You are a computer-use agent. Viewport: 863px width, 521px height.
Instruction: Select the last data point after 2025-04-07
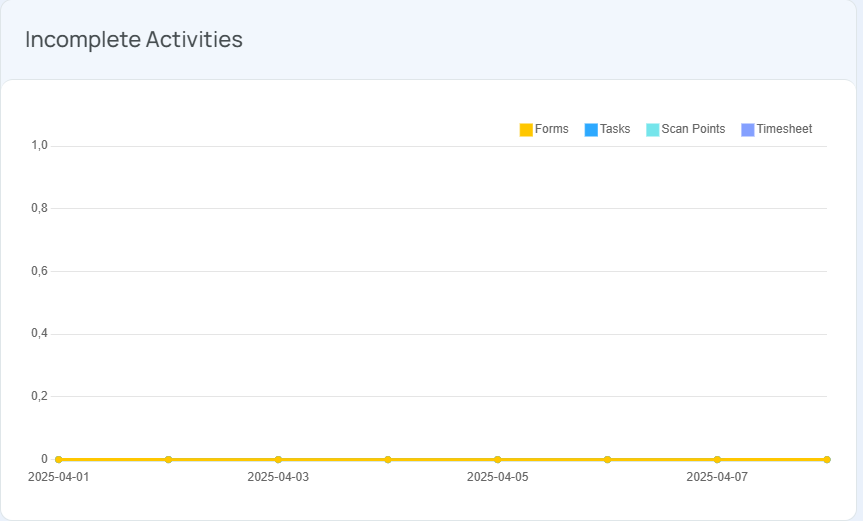827,459
